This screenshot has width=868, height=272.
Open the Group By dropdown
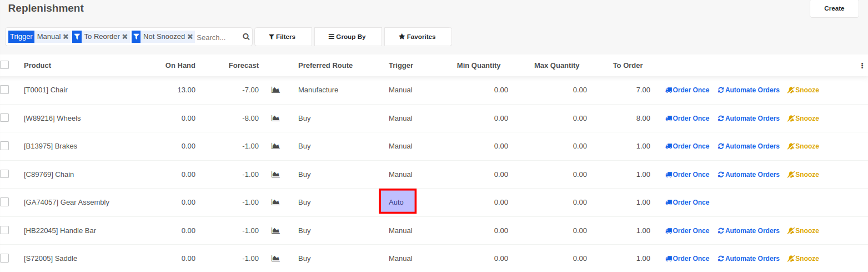pyautogui.click(x=347, y=37)
